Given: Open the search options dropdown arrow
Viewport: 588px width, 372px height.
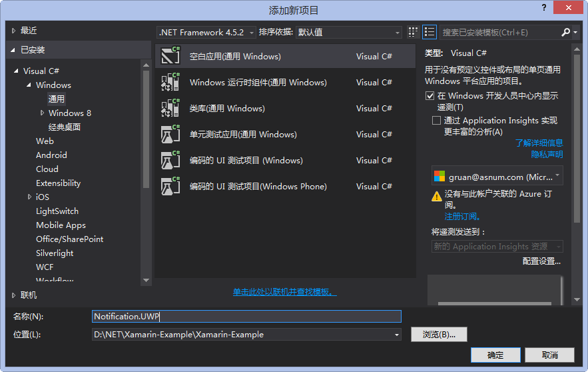Looking at the screenshot, I should [x=575, y=32].
